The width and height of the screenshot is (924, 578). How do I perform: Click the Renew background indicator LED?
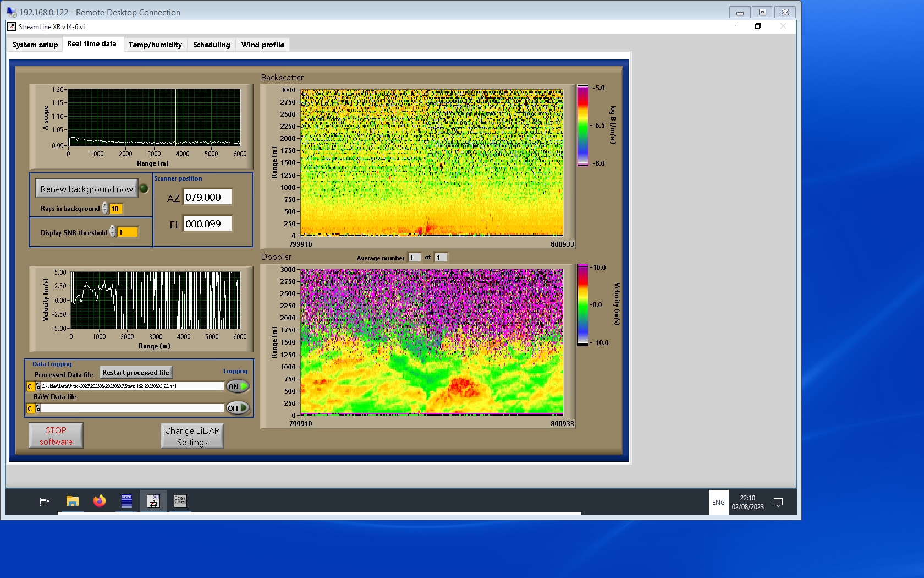[144, 188]
